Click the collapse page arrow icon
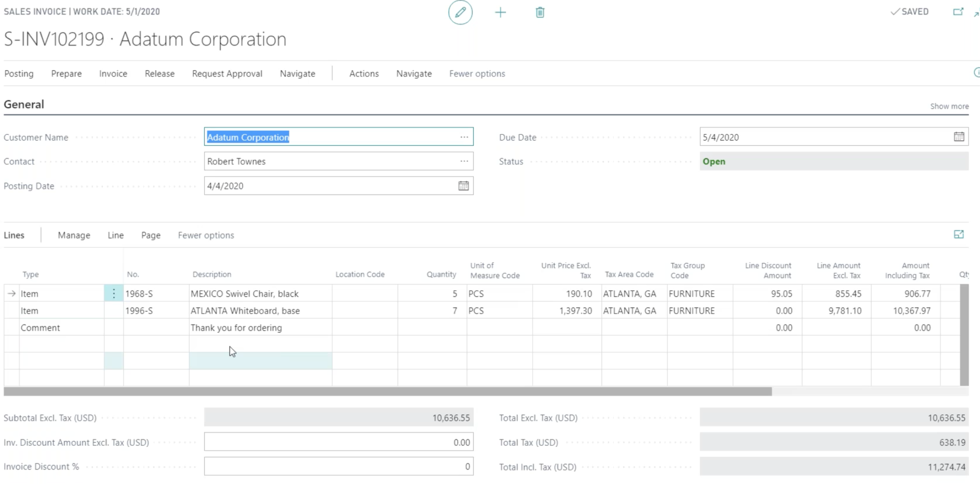 (x=977, y=13)
